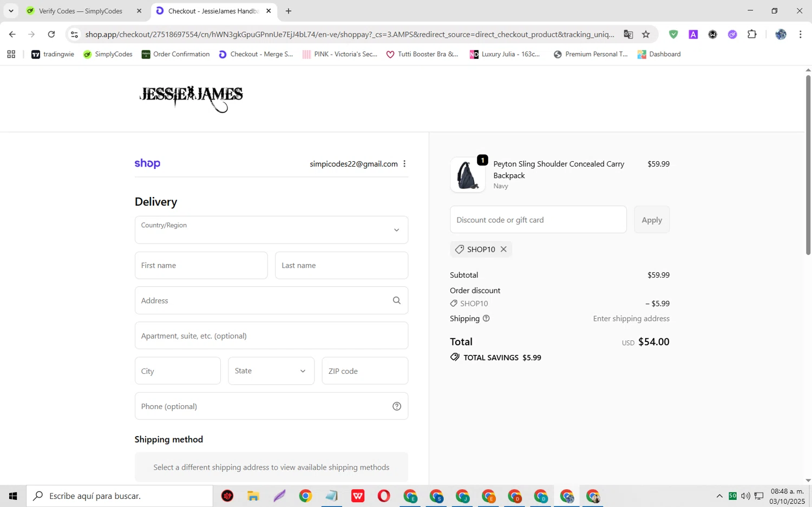Click the City field
This screenshot has width=812, height=507.
(x=178, y=371)
